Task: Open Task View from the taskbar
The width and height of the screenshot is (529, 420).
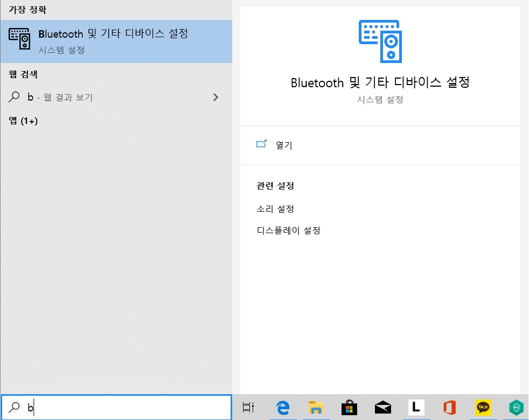Action: coord(248,408)
